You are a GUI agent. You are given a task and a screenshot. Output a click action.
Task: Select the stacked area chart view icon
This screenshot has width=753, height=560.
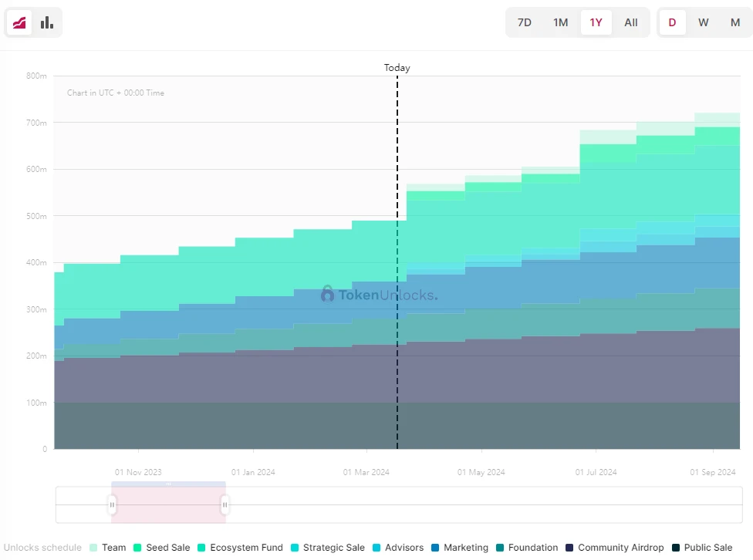coord(19,22)
